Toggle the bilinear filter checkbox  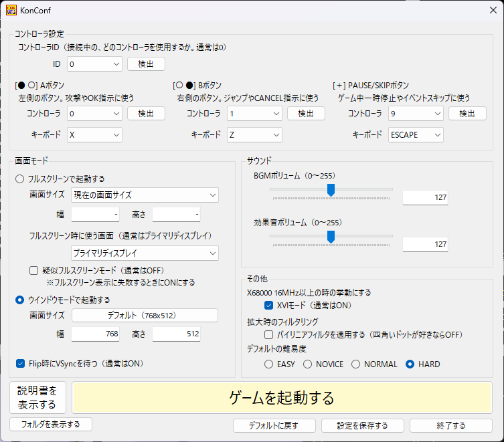point(269,334)
